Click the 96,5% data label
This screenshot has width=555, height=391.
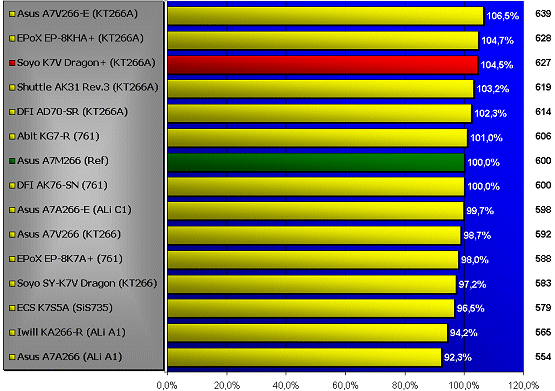pos(470,309)
